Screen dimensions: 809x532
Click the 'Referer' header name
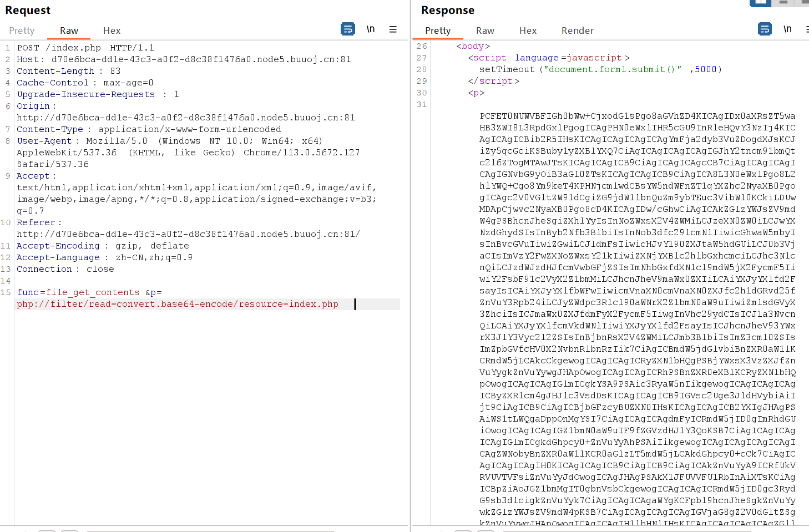(x=36, y=222)
